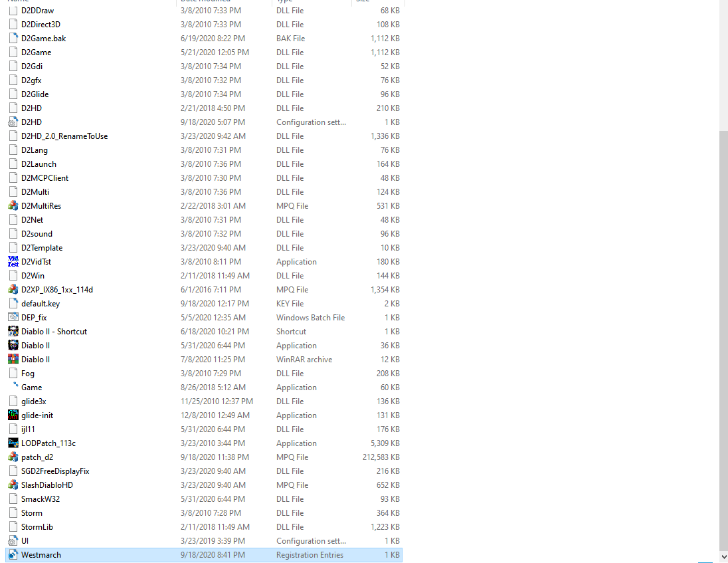728x563 pixels.
Task: Select the D2MCPClient file name
Action: [x=45, y=178]
